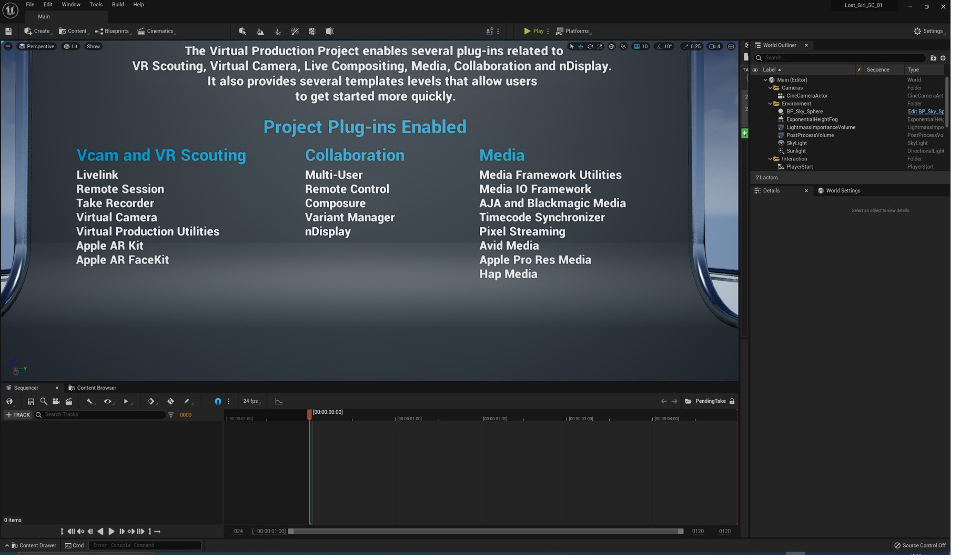
Task: Open World Outliner settings gear icon
Action: (943, 58)
